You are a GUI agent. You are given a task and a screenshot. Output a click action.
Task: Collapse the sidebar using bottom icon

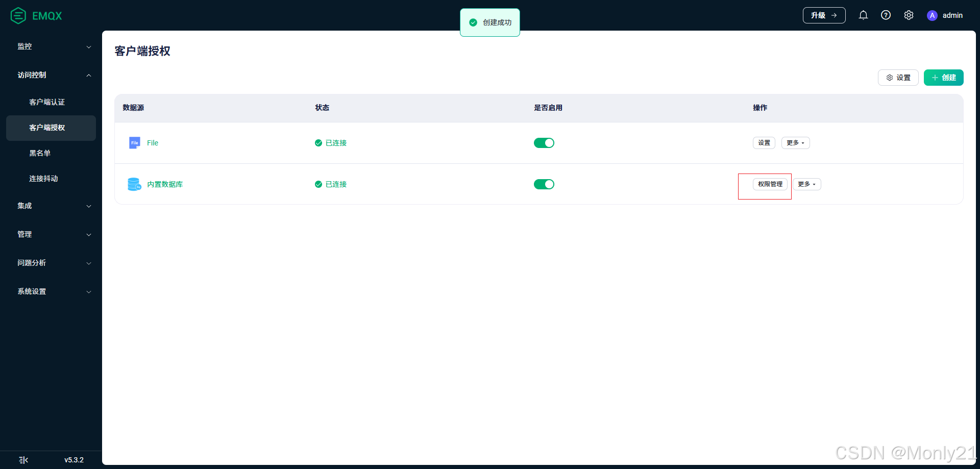[23, 460]
